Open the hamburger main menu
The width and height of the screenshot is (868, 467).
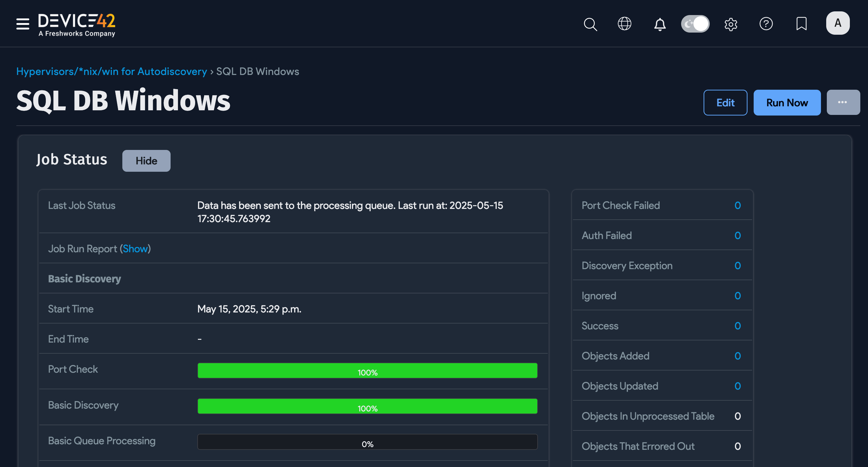(x=22, y=24)
